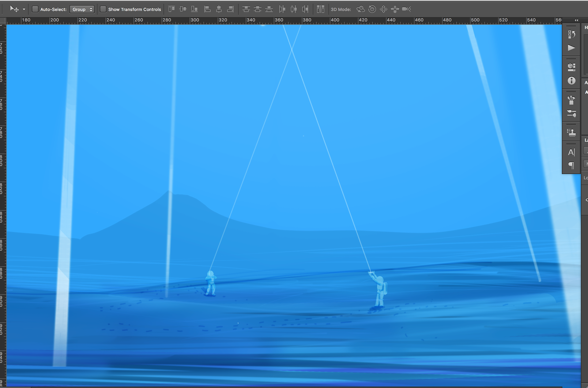
Task: Click Auto-Align Layers icon
Action: pyautogui.click(x=320, y=9)
